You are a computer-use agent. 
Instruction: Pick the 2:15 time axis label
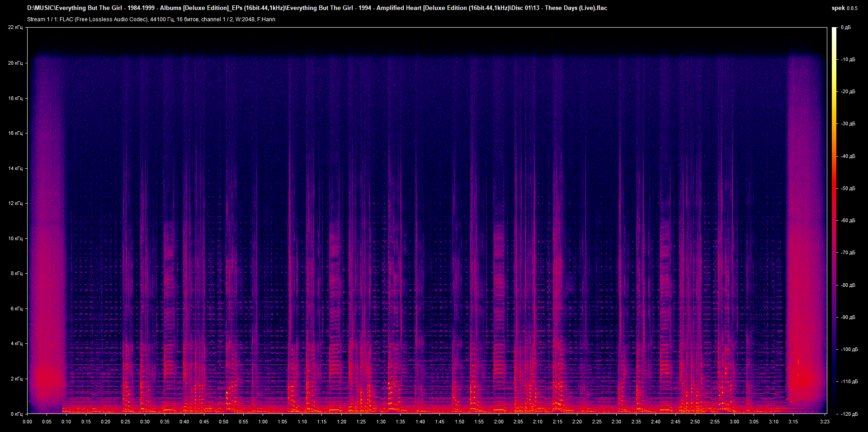(557, 422)
